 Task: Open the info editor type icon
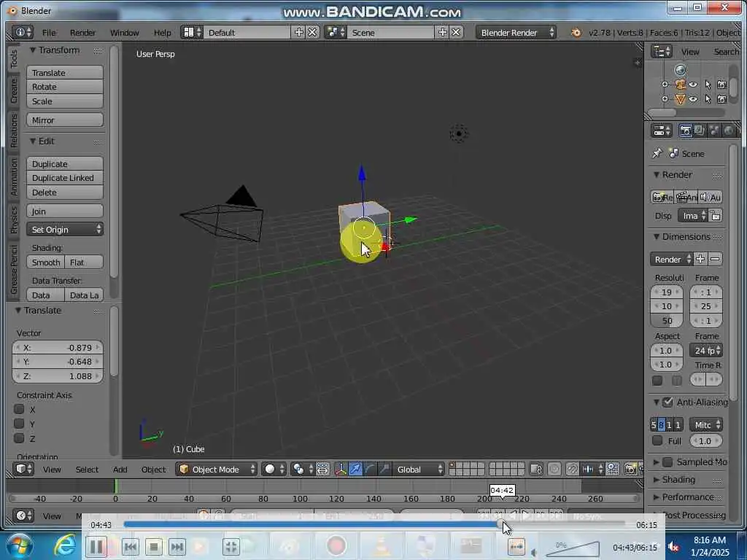(x=23, y=32)
